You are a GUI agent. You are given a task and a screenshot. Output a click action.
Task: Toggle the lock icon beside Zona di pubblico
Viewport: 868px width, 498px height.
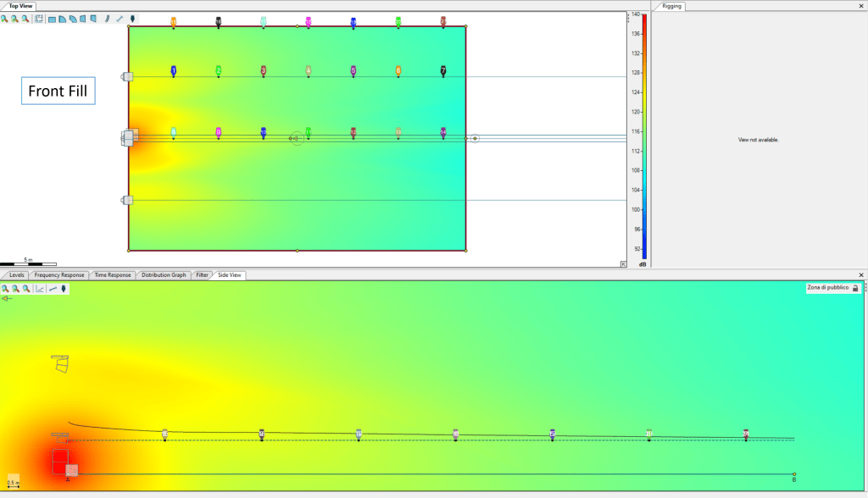pyautogui.click(x=855, y=289)
